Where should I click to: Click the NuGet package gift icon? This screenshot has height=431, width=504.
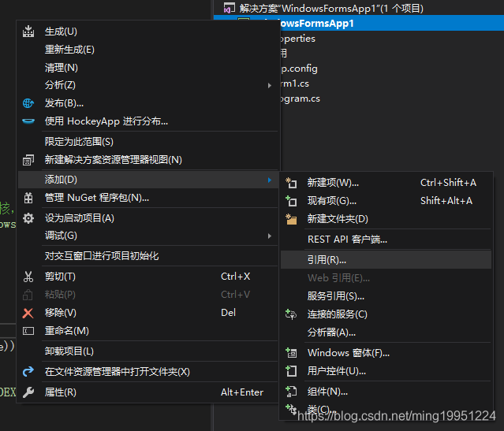pos(28,198)
